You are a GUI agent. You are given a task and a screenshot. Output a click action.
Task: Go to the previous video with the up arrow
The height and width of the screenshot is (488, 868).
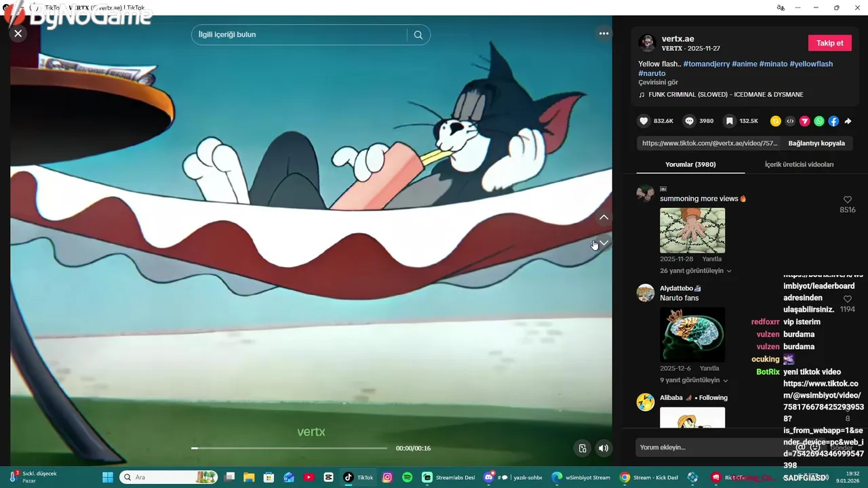click(x=604, y=218)
